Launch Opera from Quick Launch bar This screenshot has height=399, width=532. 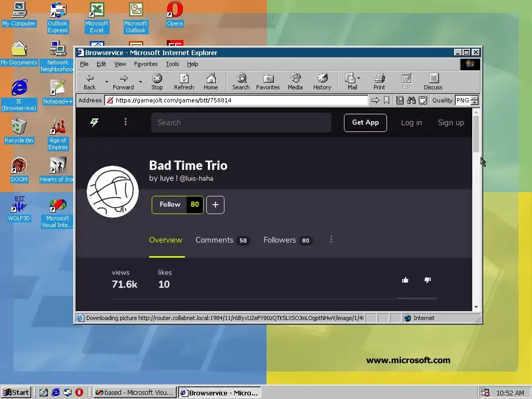(x=79, y=393)
